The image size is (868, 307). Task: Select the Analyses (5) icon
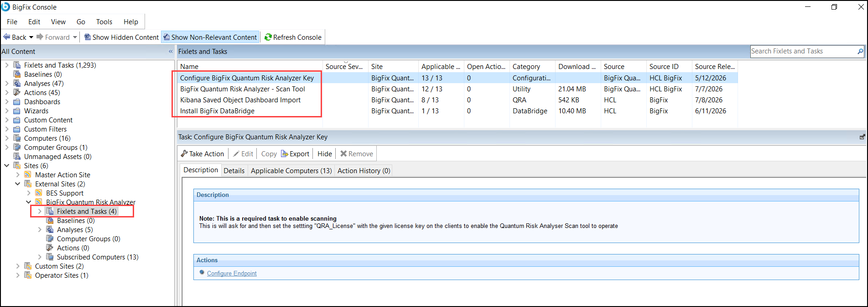[x=50, y=229]
